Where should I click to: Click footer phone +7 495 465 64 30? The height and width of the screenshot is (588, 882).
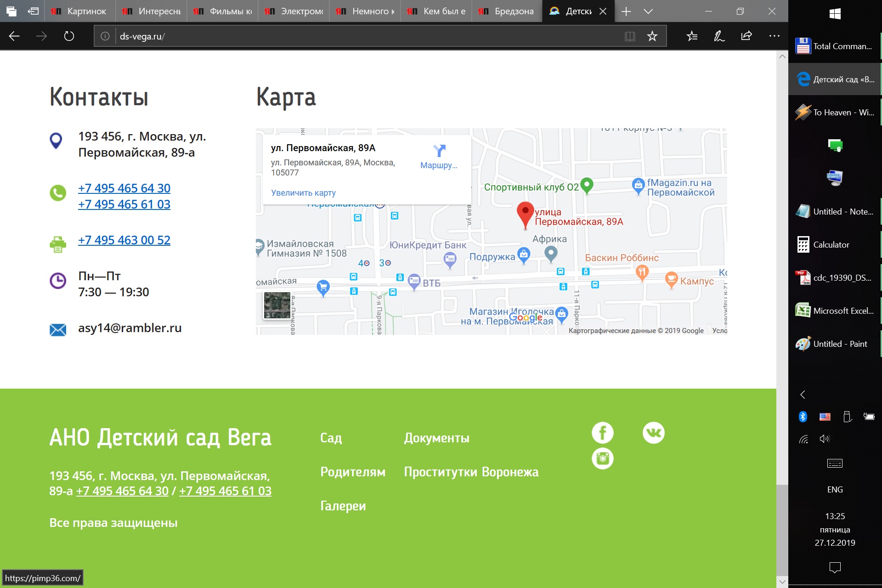122,491
